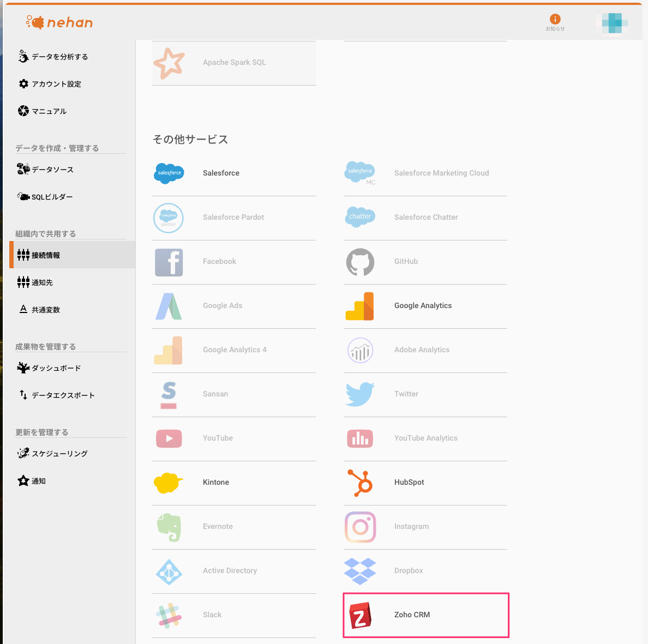This screenshot has height=644, width=648.
Task: Click the Apache Spark SQL label
Action: coord(235,62)
